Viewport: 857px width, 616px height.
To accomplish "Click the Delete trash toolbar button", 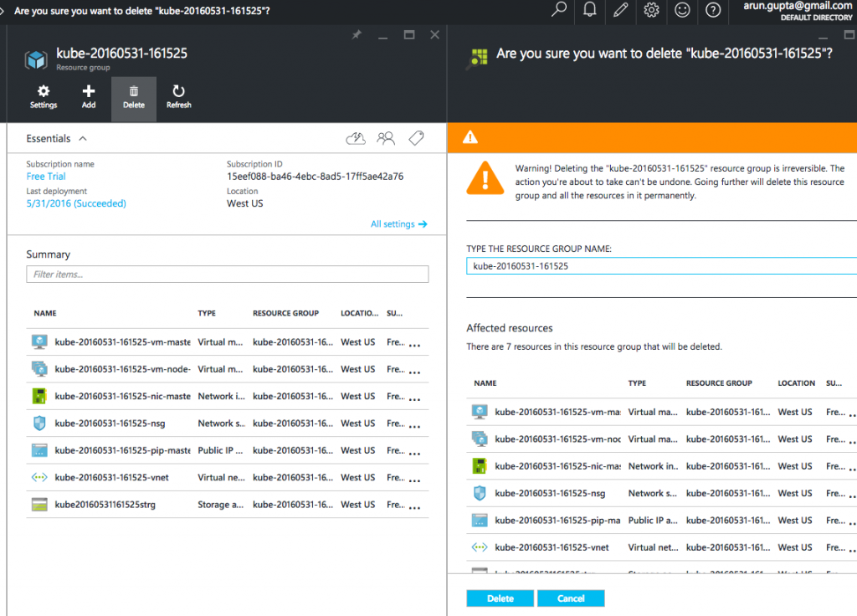I will point(134,99).
